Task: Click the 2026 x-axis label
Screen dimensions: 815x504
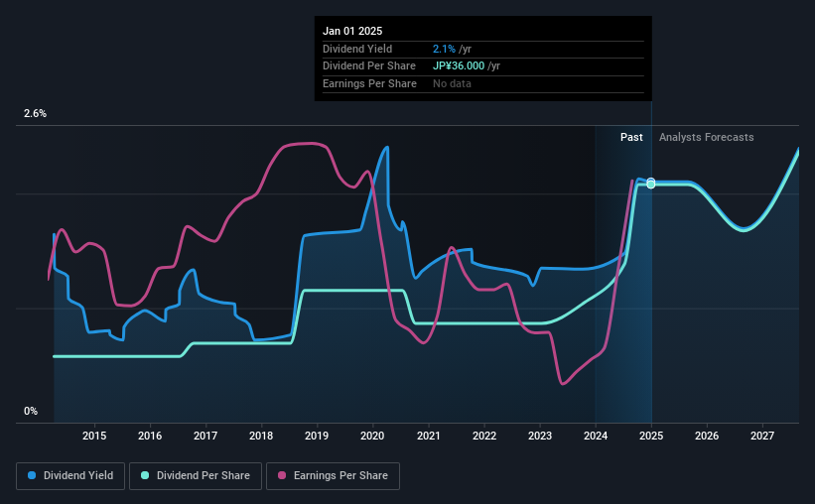Action: coord(707,436)
